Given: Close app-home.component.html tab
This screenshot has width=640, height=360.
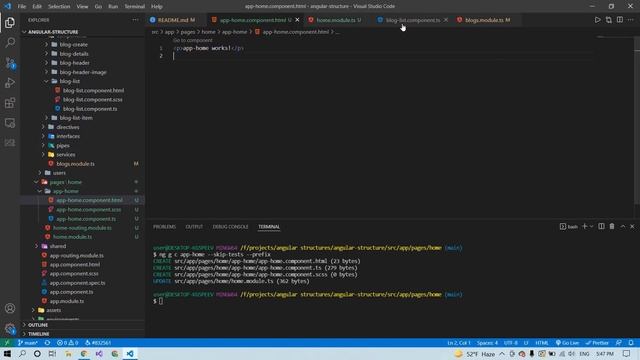Looking at the screenshot, I should coord(297,20).
